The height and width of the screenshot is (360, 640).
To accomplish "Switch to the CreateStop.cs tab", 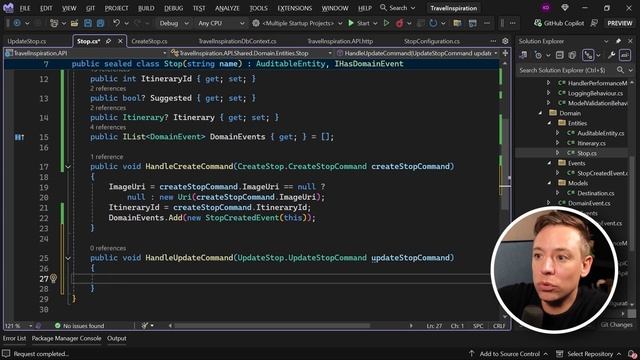I will click(149, 41).
